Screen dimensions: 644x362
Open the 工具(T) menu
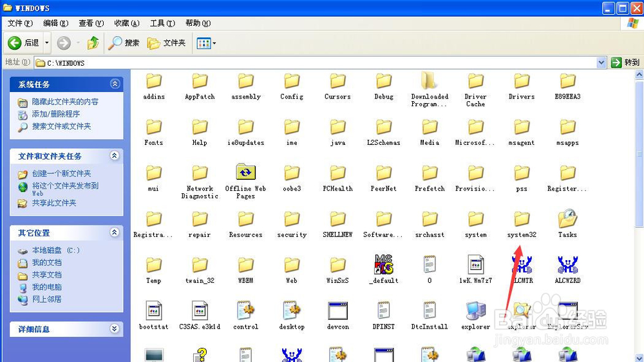[162, 23]
